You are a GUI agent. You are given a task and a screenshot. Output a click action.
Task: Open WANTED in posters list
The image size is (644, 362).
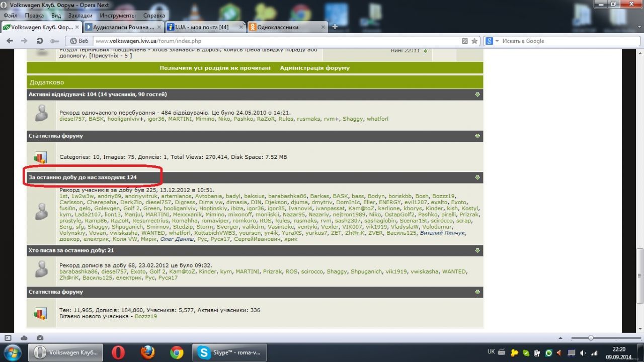454,271
